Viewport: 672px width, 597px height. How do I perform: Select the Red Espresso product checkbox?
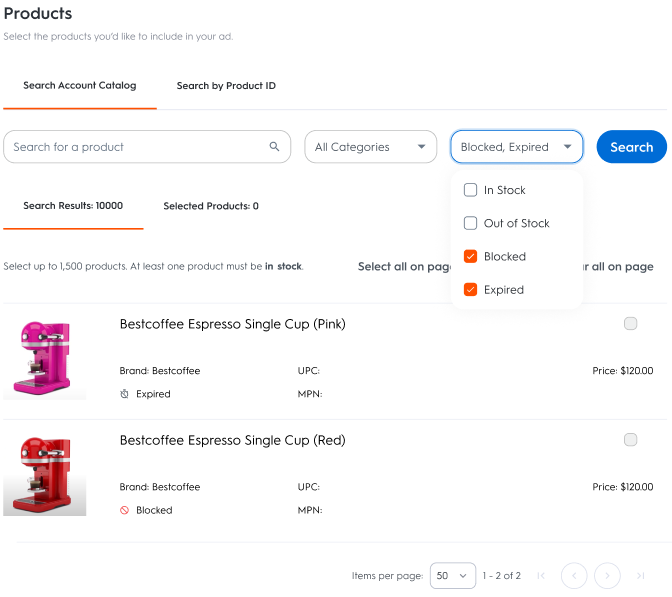click(630, 439)
